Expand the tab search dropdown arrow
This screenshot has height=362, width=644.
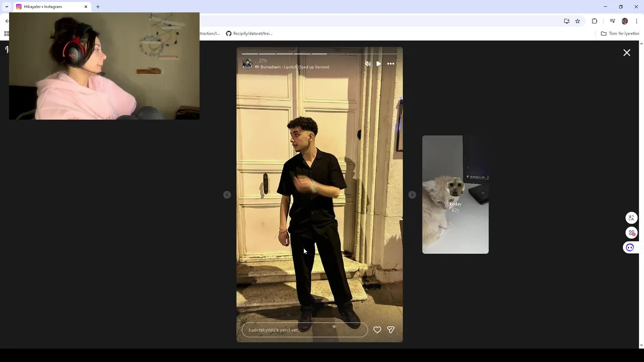tap(7, 7)
